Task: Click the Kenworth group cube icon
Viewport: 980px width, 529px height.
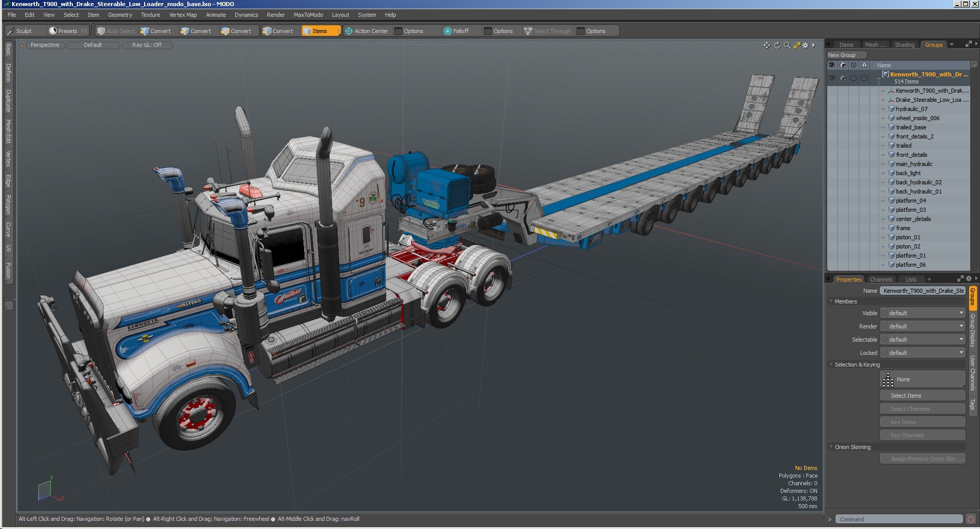Action: pyautogui.click(x=885, y=74)
